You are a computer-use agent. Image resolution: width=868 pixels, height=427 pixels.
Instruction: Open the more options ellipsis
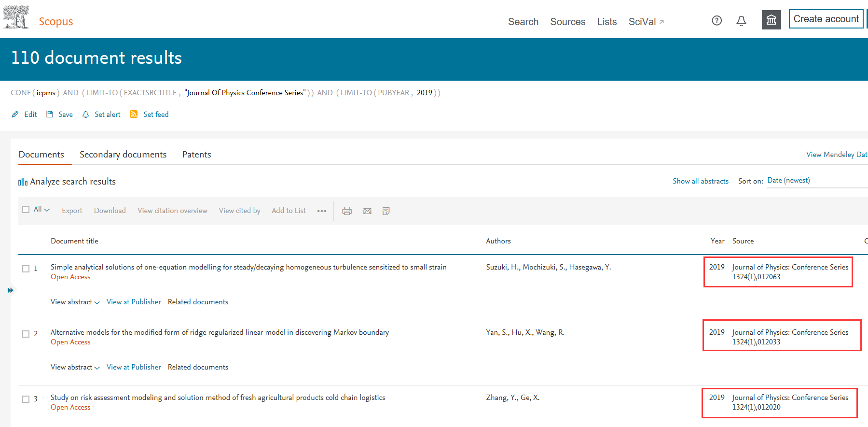[322, 211]
